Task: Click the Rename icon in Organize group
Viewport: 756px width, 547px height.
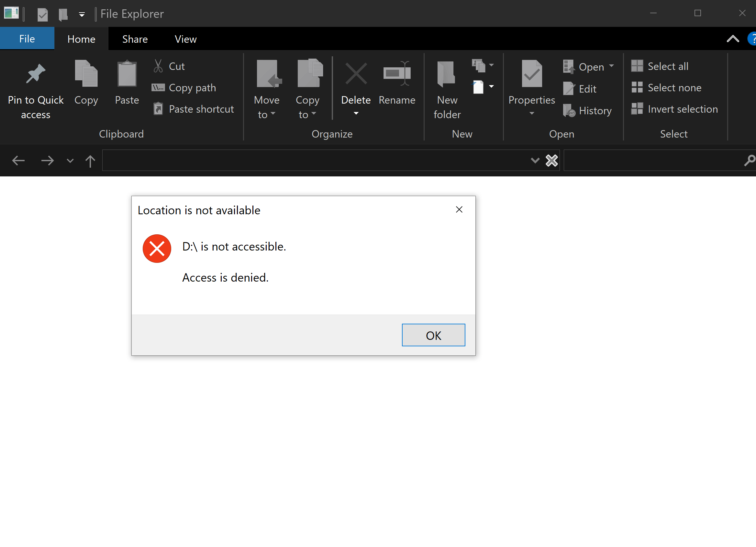Action: (x=397, y=74)
